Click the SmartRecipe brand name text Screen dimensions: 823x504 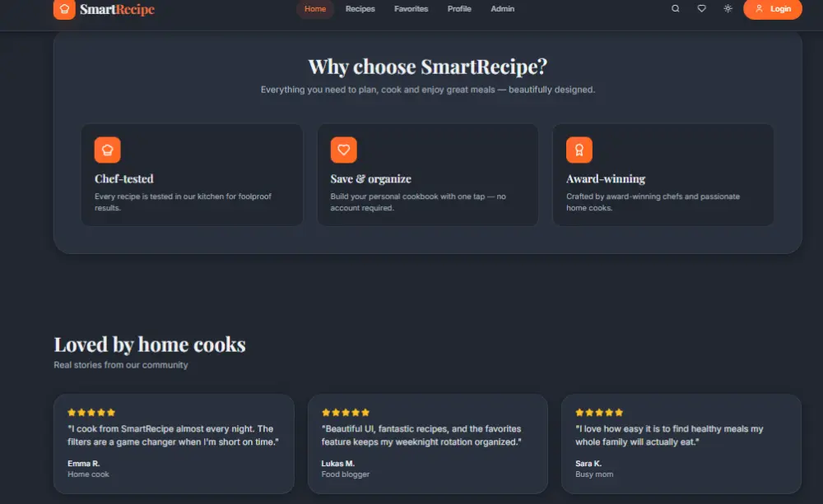point(117,9)
